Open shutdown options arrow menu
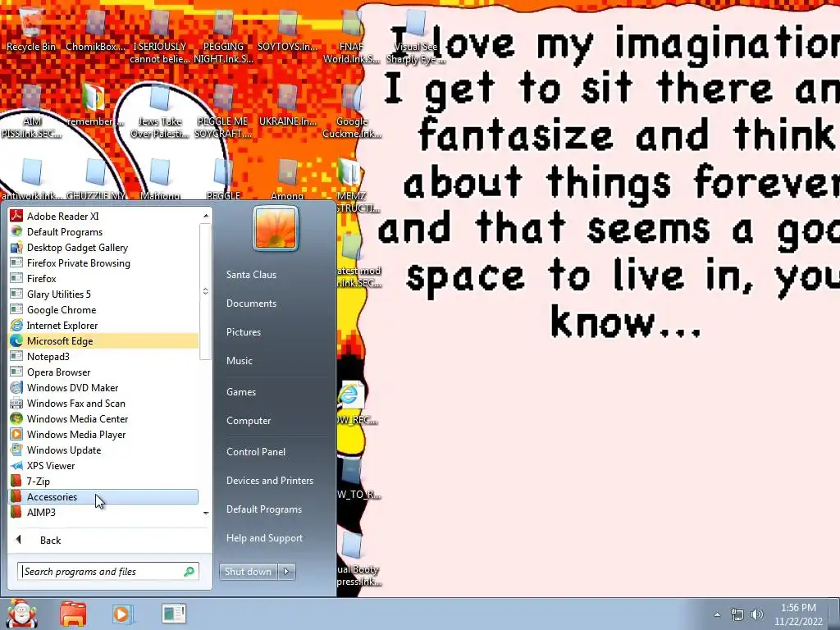Screen dimensions: 840x630 coord(286,572)
